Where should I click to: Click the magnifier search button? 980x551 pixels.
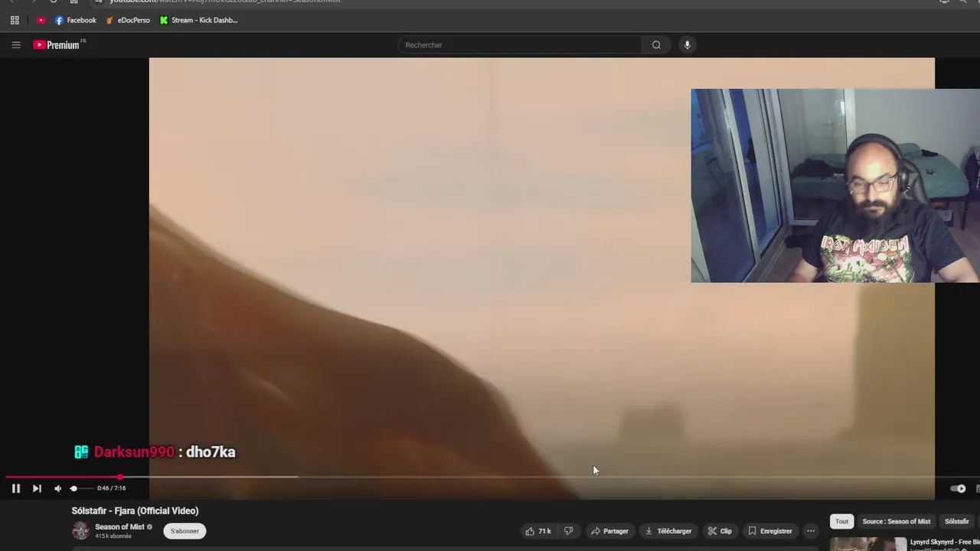pyautogui.click(x=656, y=45)
